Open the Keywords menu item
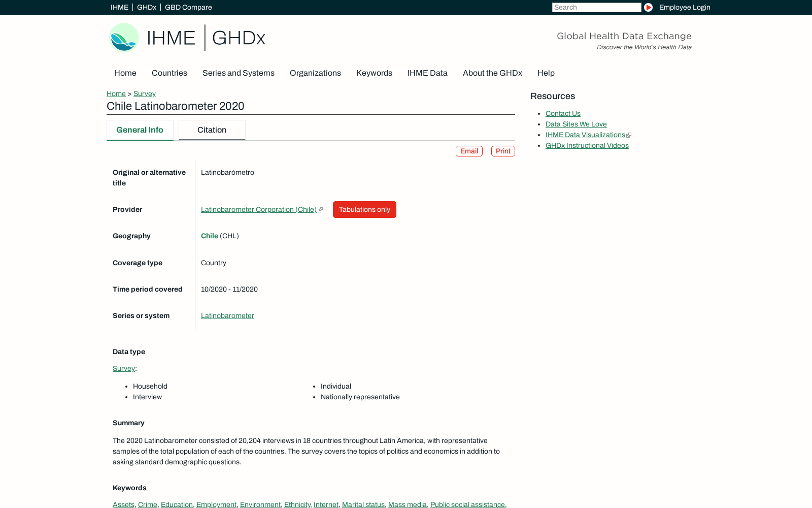Viewport: 812px width, 508px height. [x=374, y=73]
